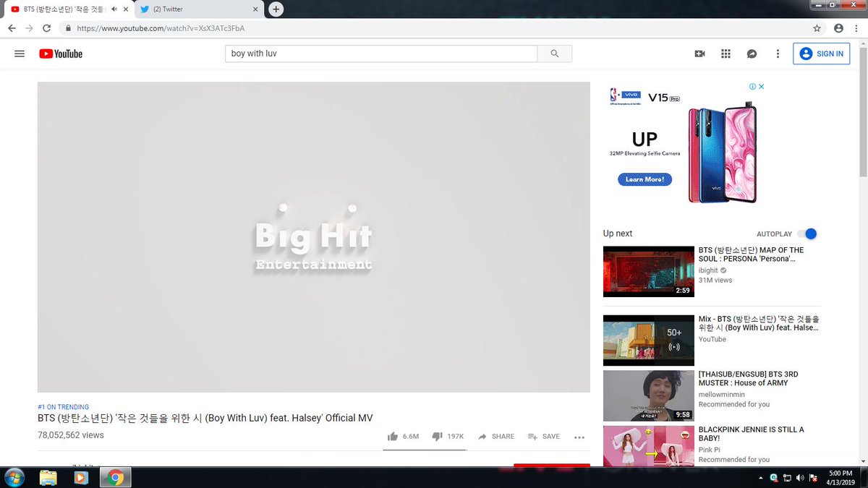The height and width of the screenshot is (488, 868).
Task: Open the YouTube hamburger guide menu
Action: (x=20, y=53)
